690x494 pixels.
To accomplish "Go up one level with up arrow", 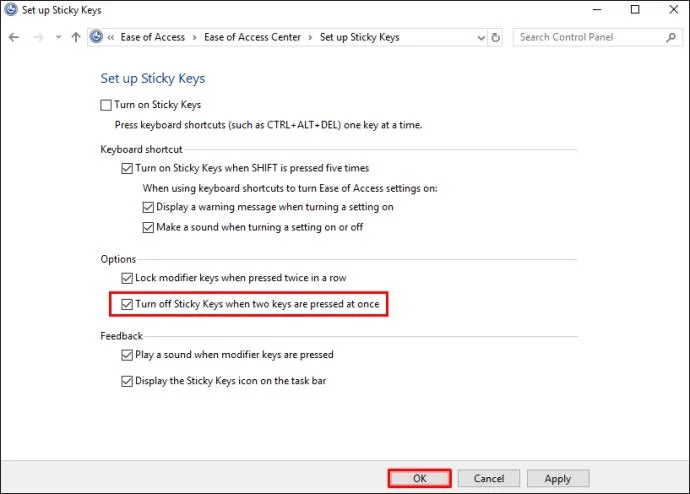I will tap(76, 37).
